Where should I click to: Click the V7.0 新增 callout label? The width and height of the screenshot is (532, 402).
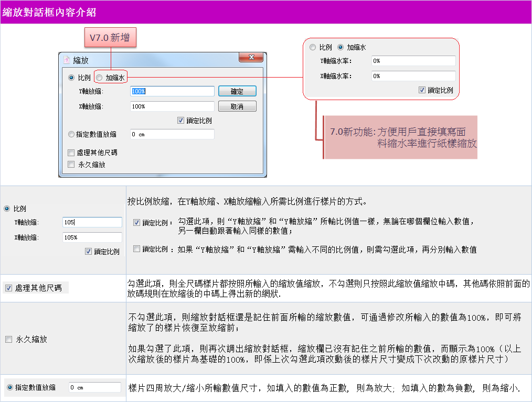pos(110,38)
